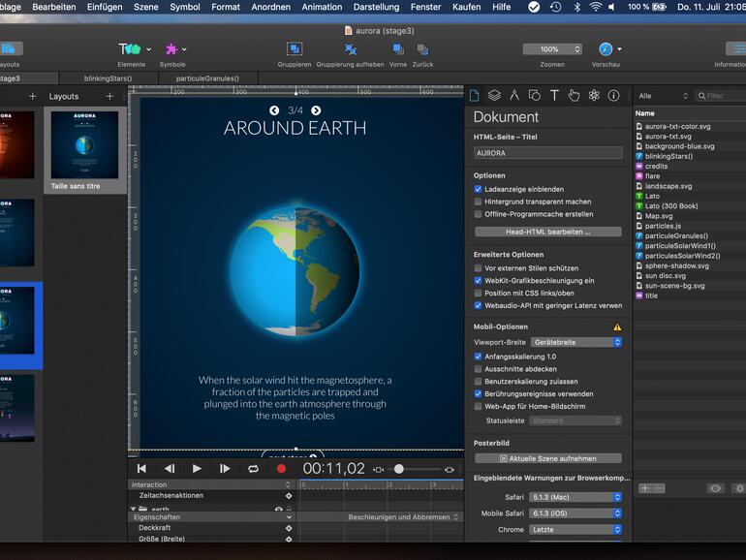Open Beschleunigen und Abbremsen timing dropdown
The image size is (746, 560).
coord(404,517)
